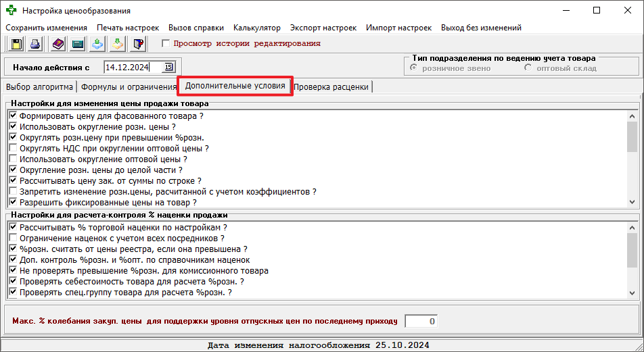Click up arrow of markup settings list scrollbar

[632, 228]
